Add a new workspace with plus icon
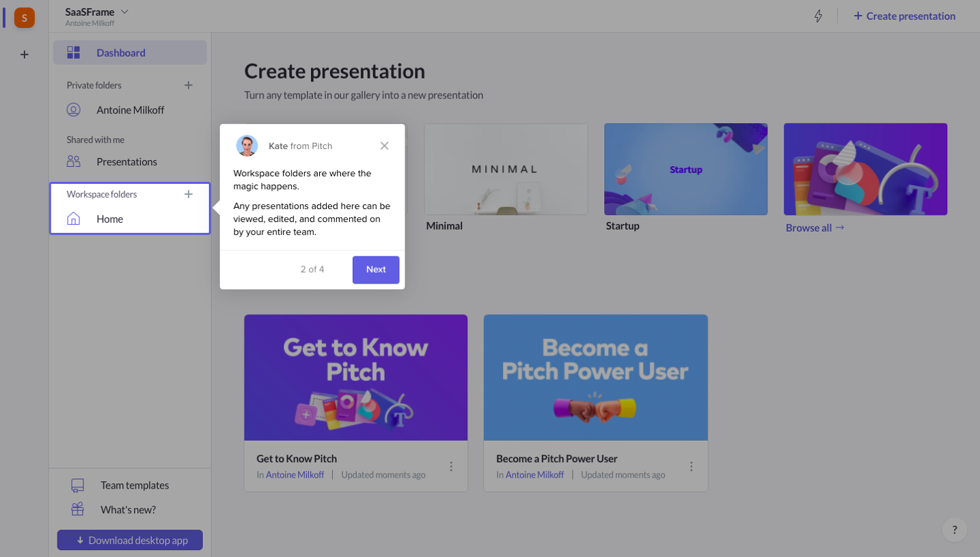The height and width of the screenshot is (557, 980). click(x=25, y=55)
